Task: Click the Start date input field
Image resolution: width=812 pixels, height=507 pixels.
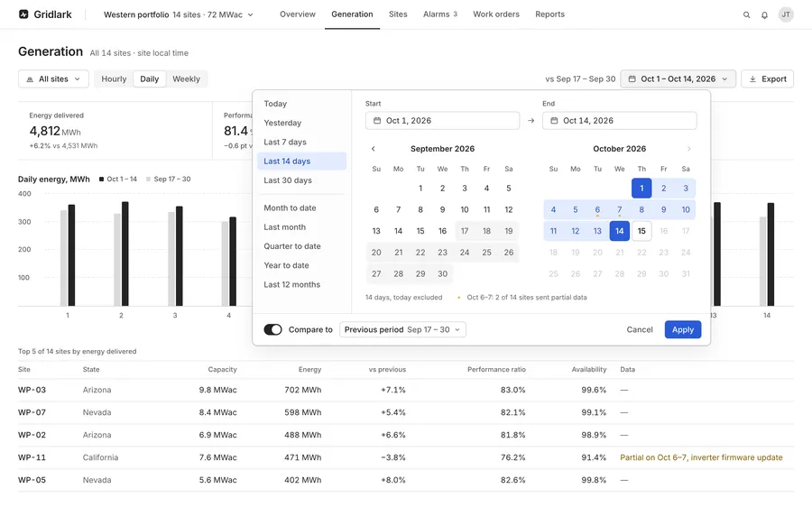Action: pos(442,121)
